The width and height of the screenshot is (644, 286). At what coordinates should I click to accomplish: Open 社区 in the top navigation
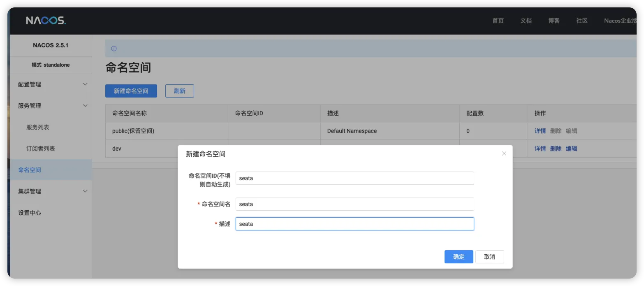(582, 21)
